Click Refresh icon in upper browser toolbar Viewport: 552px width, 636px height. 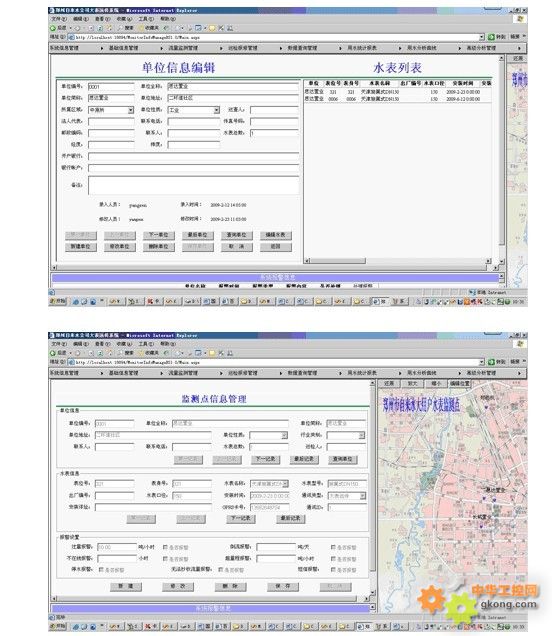100,28
